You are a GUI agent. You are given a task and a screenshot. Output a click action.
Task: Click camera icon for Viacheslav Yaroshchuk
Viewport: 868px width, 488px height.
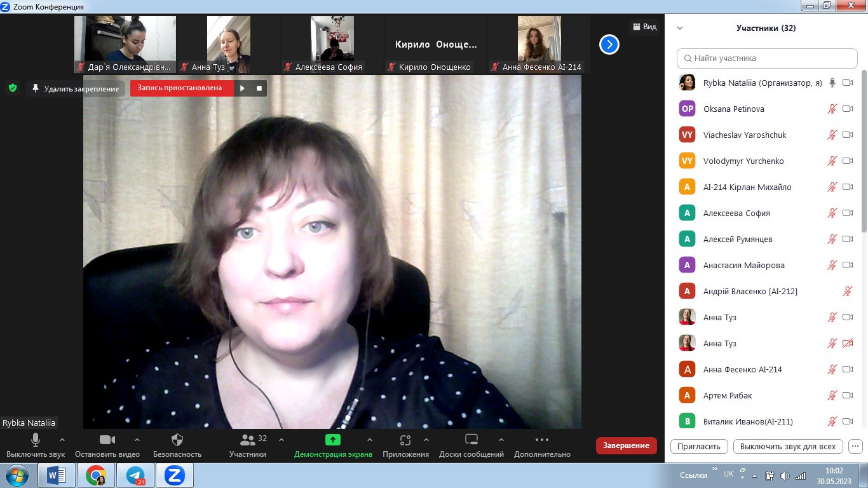point(848,135)
